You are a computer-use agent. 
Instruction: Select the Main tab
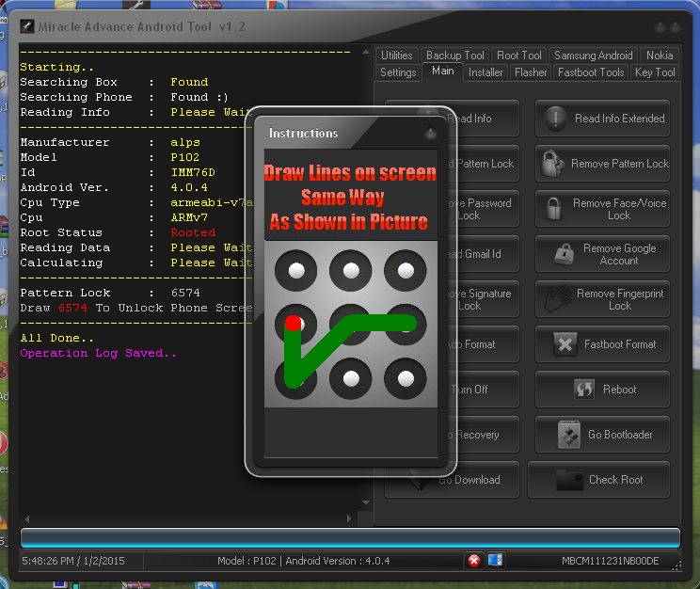pos(443,71)
